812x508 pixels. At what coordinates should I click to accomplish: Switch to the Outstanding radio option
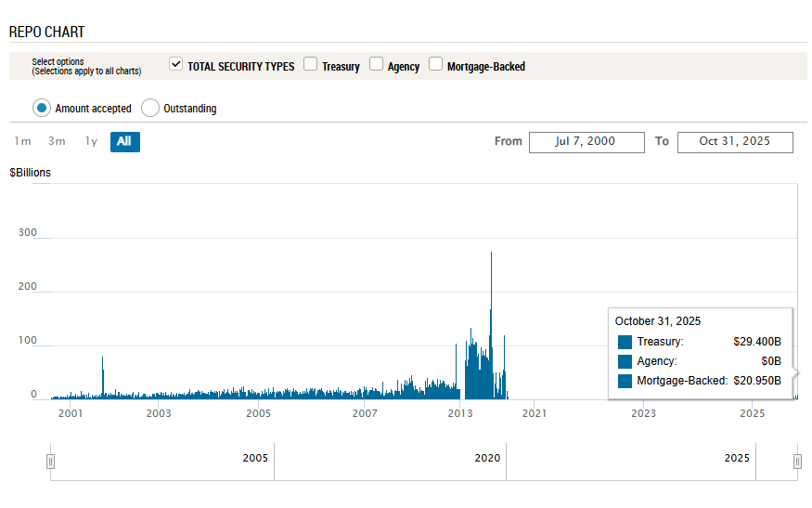point(150,108)
